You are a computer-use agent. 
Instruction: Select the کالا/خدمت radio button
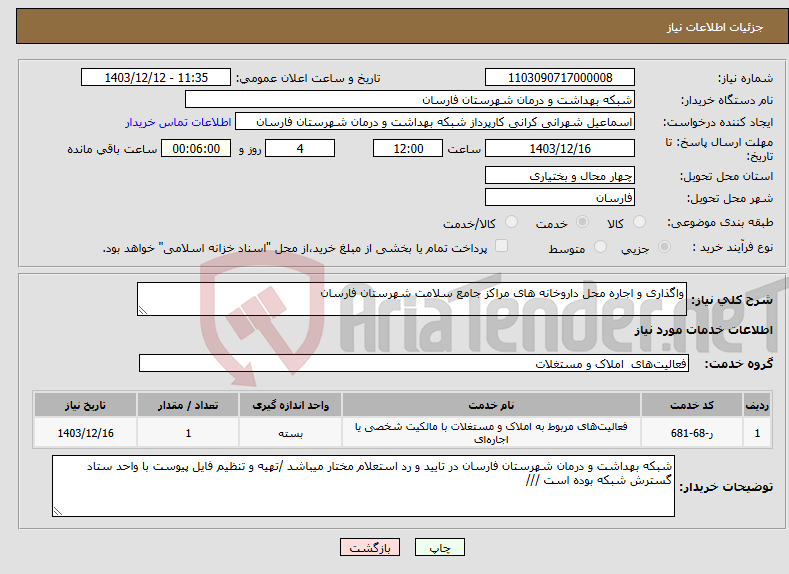pos(511,222)
